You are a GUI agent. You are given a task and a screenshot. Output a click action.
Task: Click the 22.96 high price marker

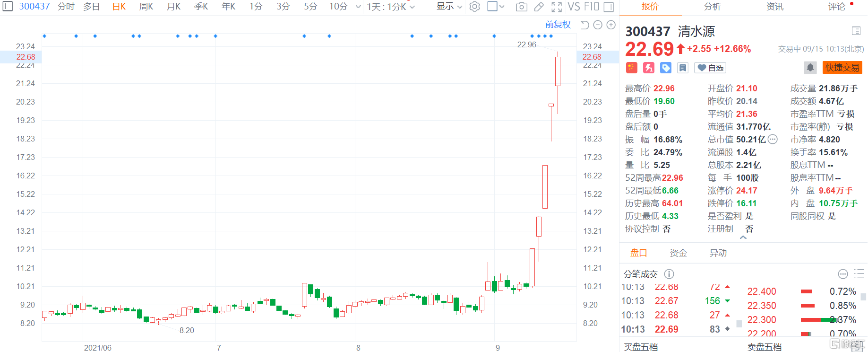pos(526,44)
